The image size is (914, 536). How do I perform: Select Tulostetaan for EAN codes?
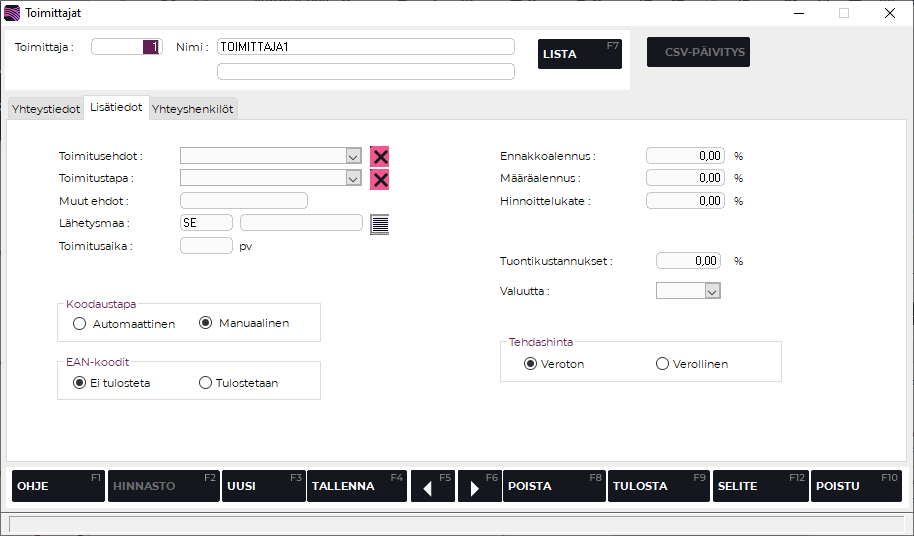206,382
